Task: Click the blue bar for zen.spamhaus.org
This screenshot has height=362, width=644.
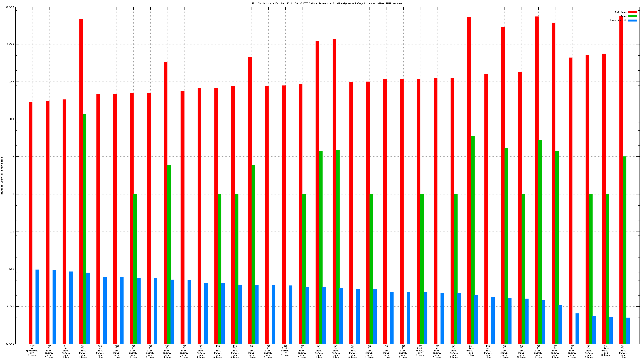Action: (37, 306)
